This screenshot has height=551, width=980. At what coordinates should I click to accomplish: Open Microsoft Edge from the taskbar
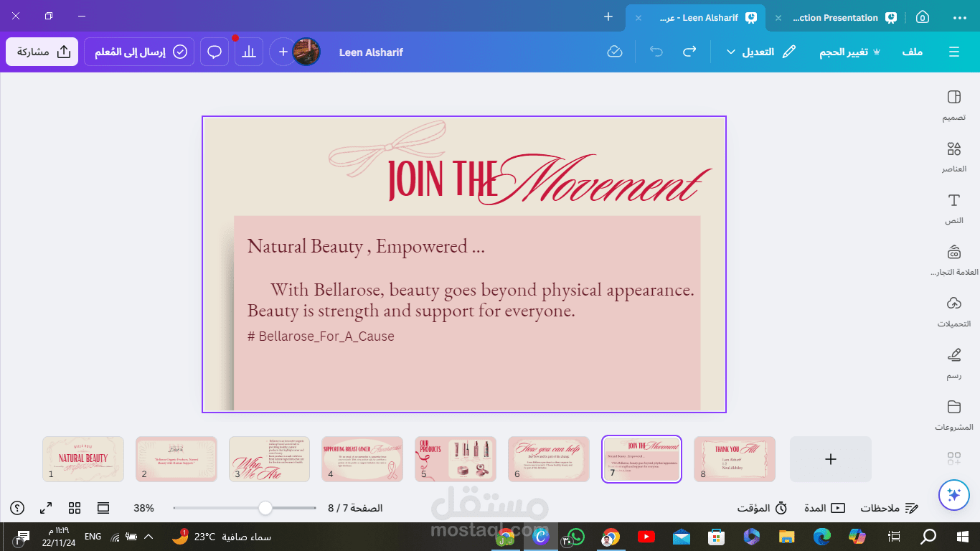pos(821,537)
